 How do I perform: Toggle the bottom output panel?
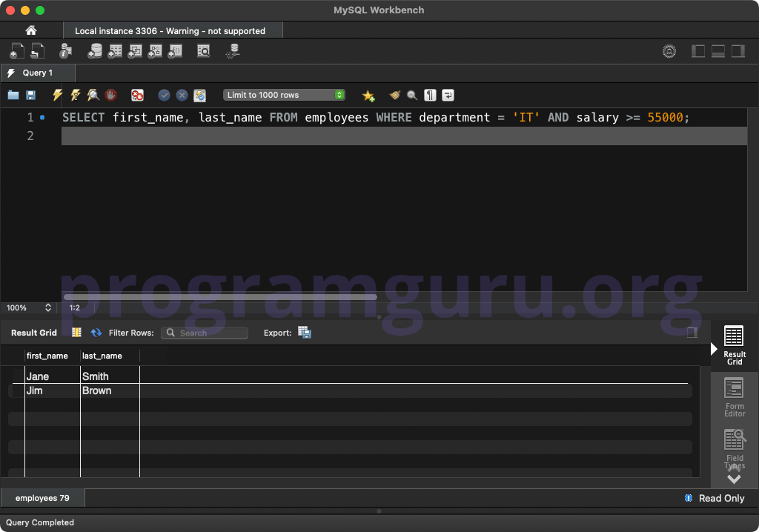pos(717,51)
